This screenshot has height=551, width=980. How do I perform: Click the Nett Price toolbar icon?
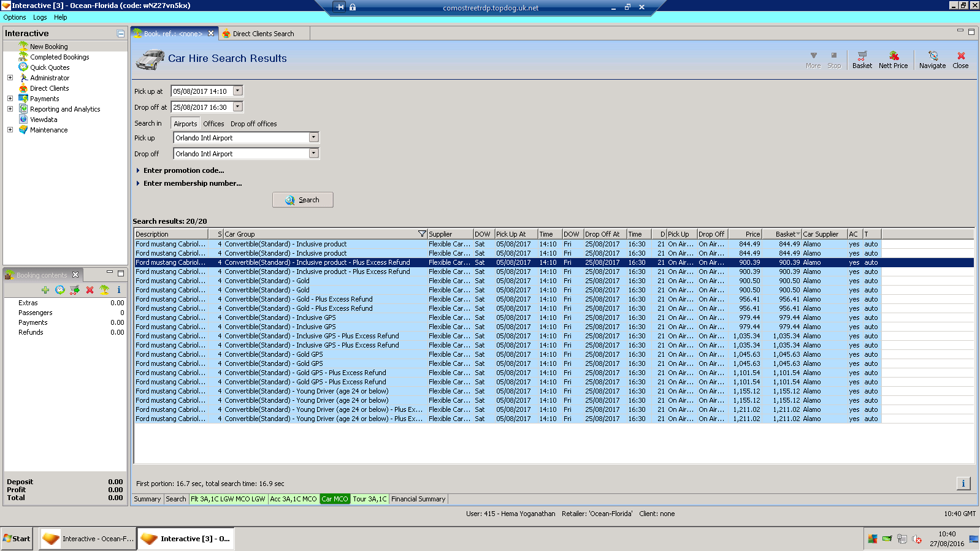(893, 59)
